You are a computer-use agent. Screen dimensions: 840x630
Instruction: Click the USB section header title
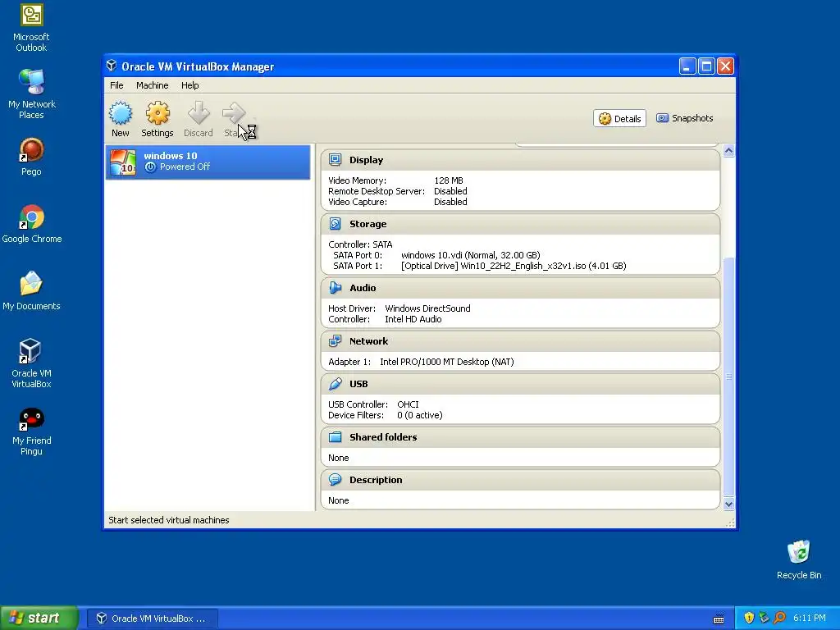click(x=358, y=384)
